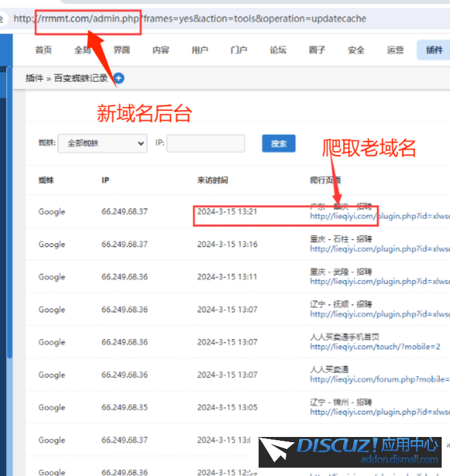
Task: Open the 蜘蛛 filter dropdown
Action: point(103,144)
